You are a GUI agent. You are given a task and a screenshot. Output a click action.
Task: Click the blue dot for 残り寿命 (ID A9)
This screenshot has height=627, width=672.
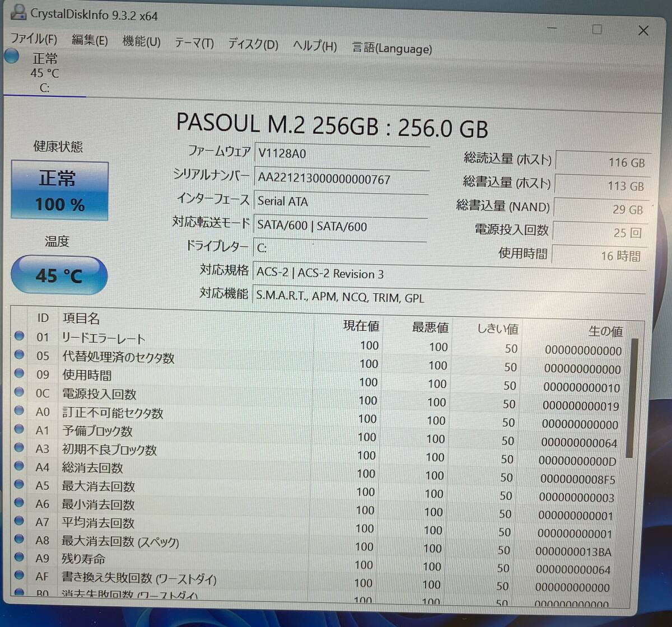click(x=20, y=558)
